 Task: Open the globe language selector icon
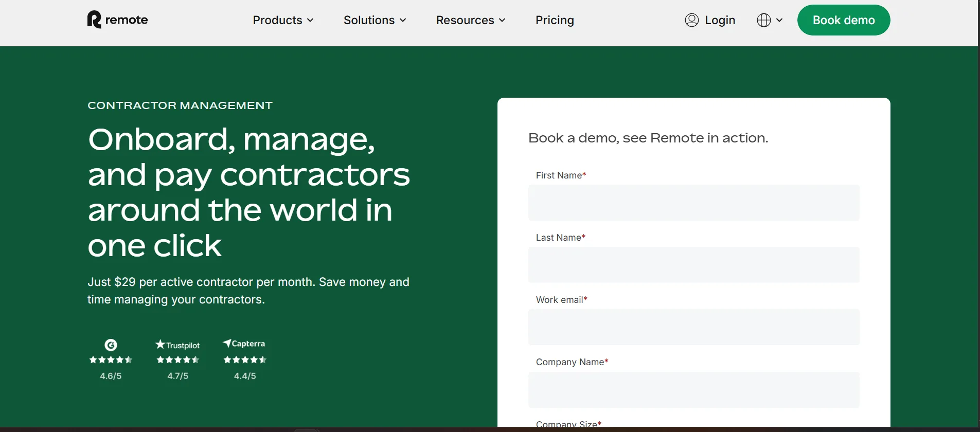tap(764, 20)
